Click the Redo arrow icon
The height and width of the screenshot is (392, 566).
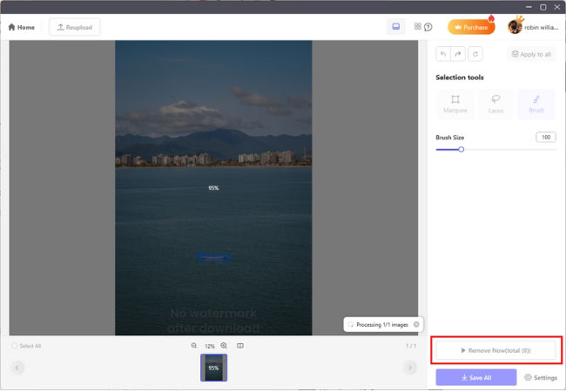click(459, 54)
